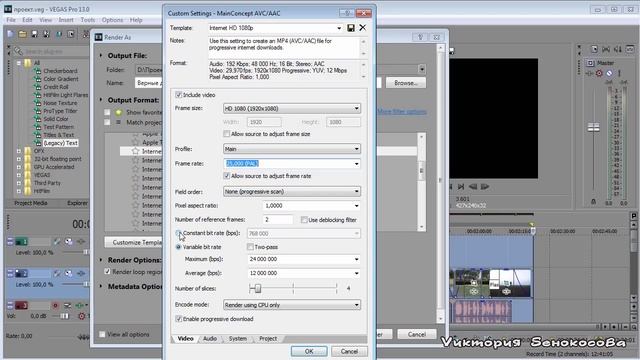Switch to the Audio tab
Viewport: 640px width, 360px height.
210,338
